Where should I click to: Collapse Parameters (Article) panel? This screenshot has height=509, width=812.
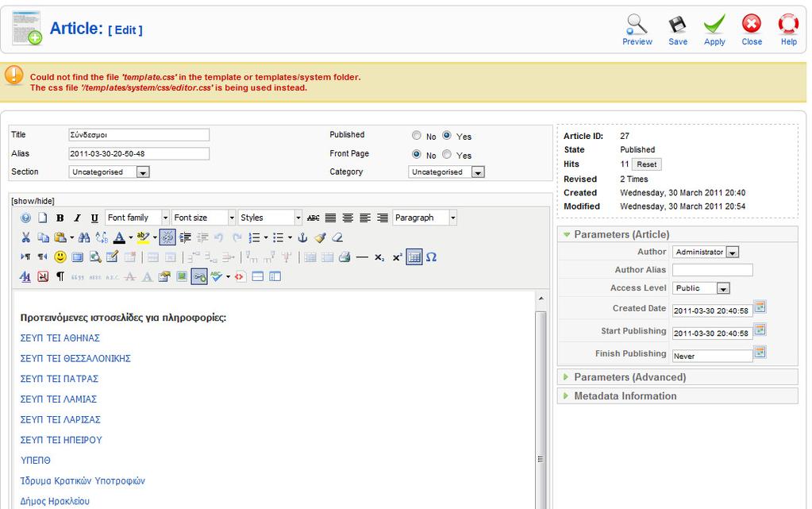677,234
